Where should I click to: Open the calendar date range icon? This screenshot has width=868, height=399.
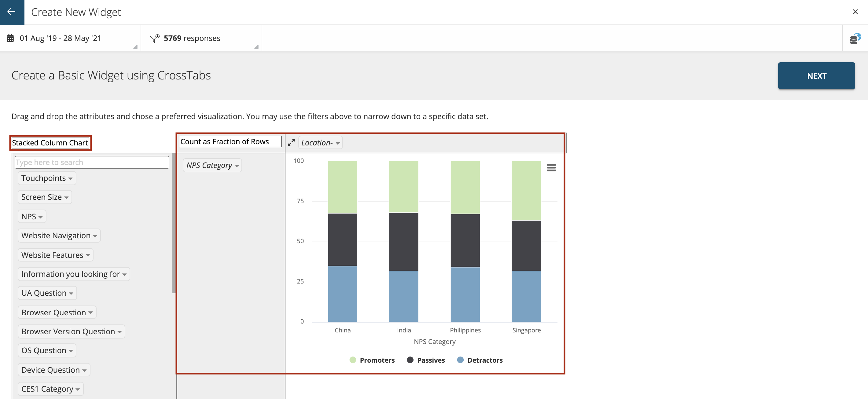[10, 38]
